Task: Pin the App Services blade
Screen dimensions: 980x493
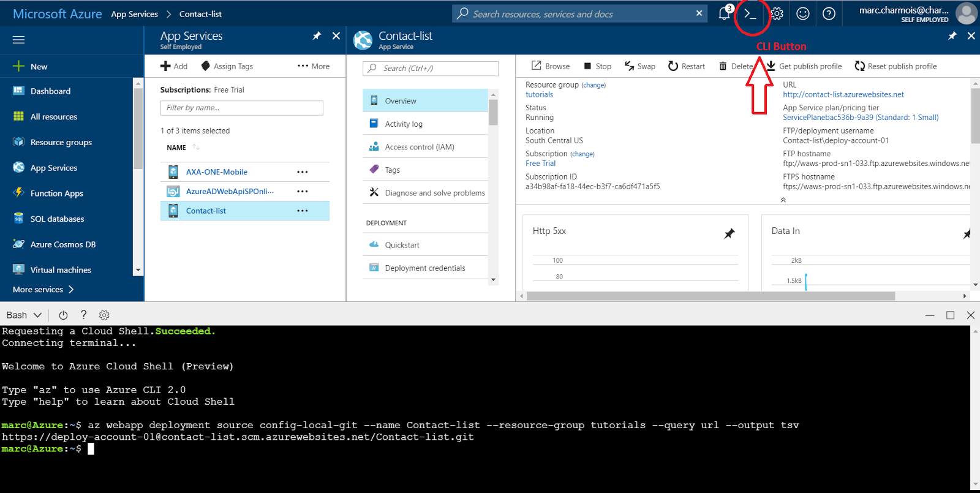Action: [317, 36]
